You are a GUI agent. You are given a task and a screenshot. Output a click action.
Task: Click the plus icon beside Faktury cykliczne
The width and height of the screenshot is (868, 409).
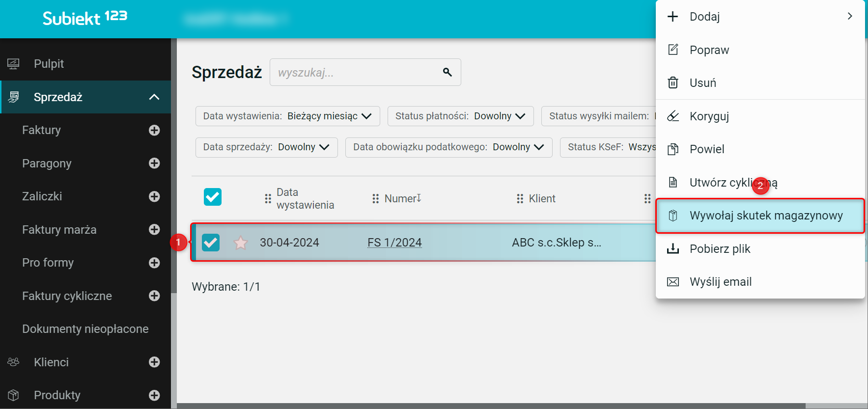click(x=154, y=296)
